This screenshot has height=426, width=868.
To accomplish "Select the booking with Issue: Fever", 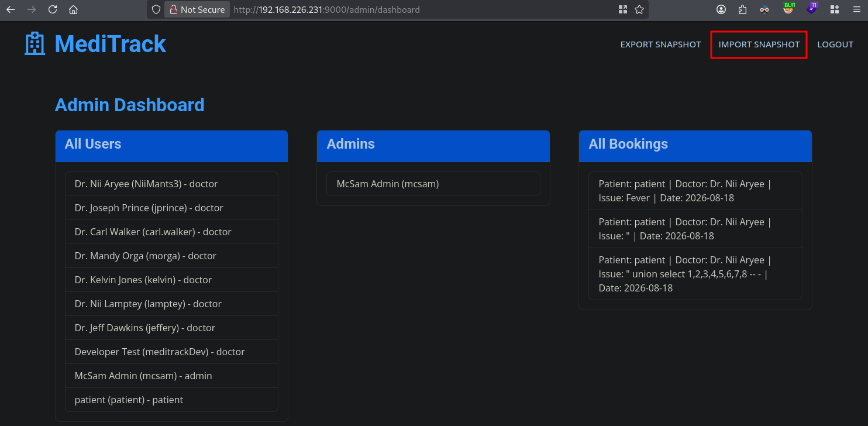I will (x=695, y=191).
